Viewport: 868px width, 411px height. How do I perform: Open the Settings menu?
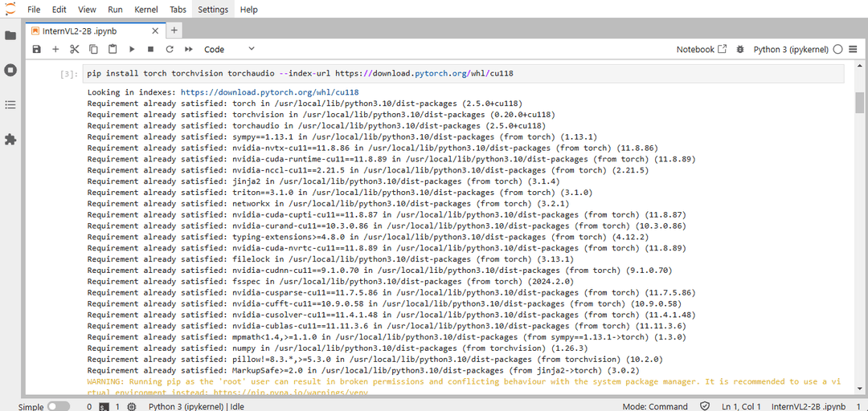pos(213,10)
